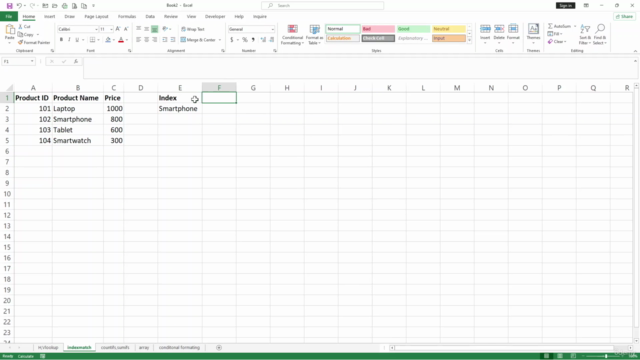Apply accounting dollar format

[231, 40]
